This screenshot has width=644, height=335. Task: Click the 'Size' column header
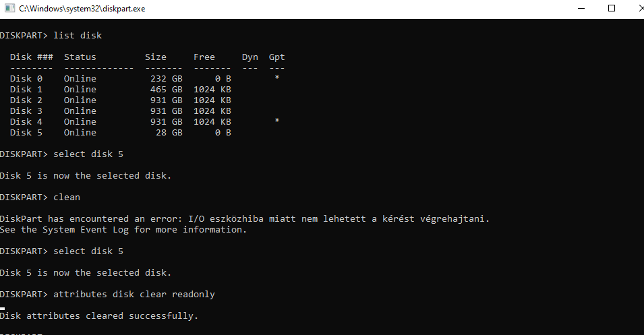pyautogui.click(x=155, y=57)
